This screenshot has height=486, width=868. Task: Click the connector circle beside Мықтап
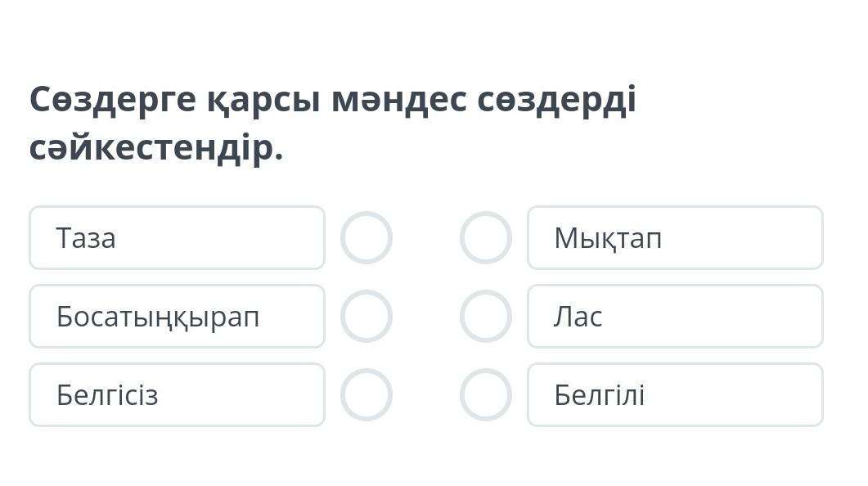pyautogui.click(x=486, y=238)
